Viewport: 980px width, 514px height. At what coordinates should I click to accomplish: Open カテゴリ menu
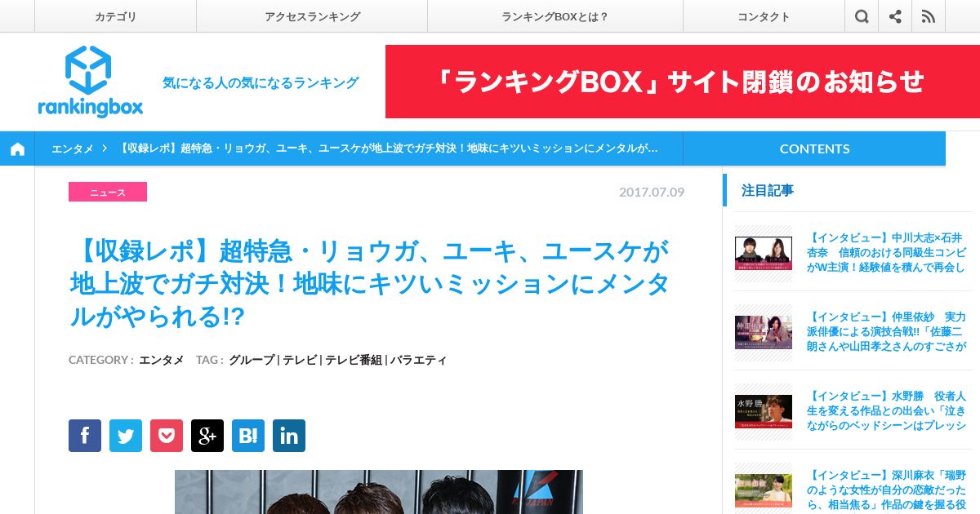[115, 16]
